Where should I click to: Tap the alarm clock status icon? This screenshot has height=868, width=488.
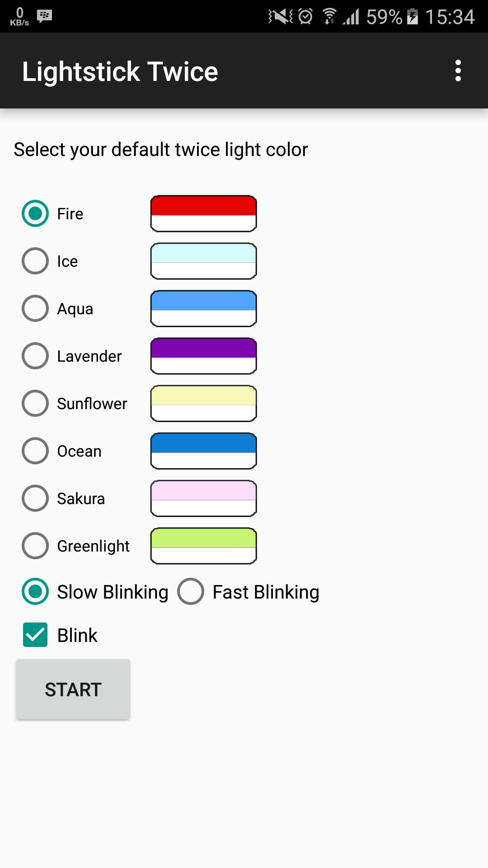[x=306, y=17]
